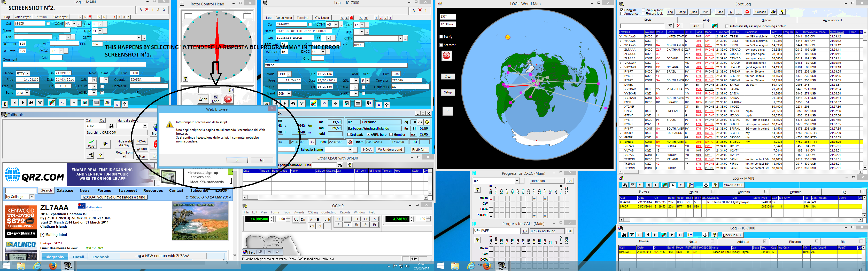Click the padlock icon in Log MAIN toolbar
The height and width of the screenshot is (271, 868).
pos(117,104)
